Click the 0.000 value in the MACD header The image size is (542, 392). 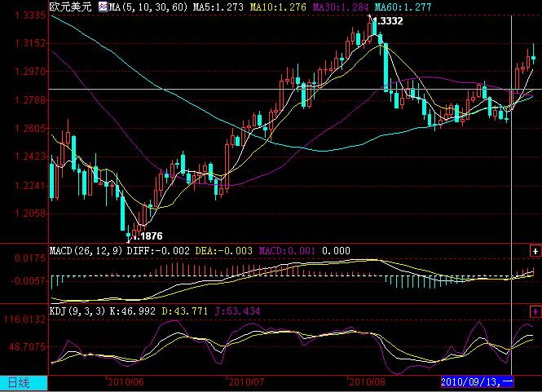[336, 251]
